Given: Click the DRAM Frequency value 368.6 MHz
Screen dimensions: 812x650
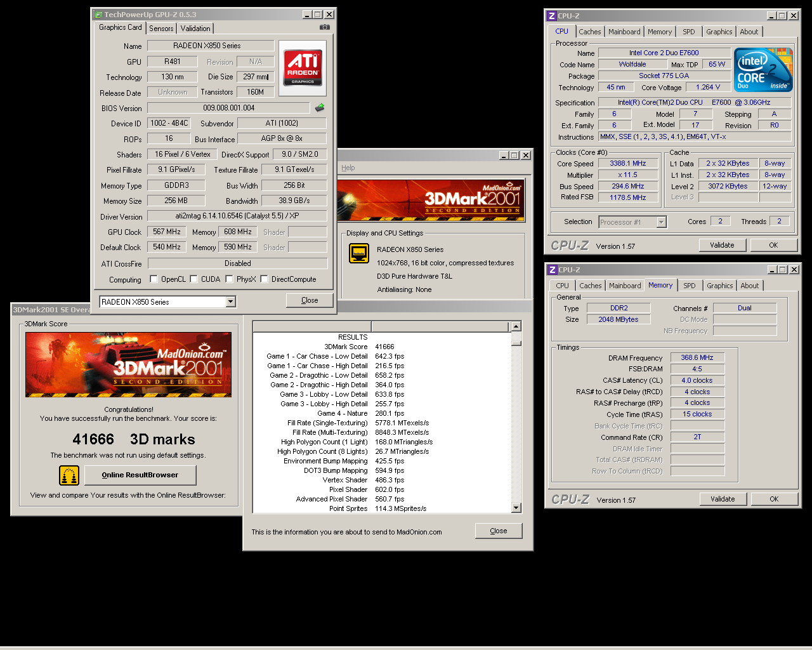Looking at the screenshot, I should [x=697, y=357].
